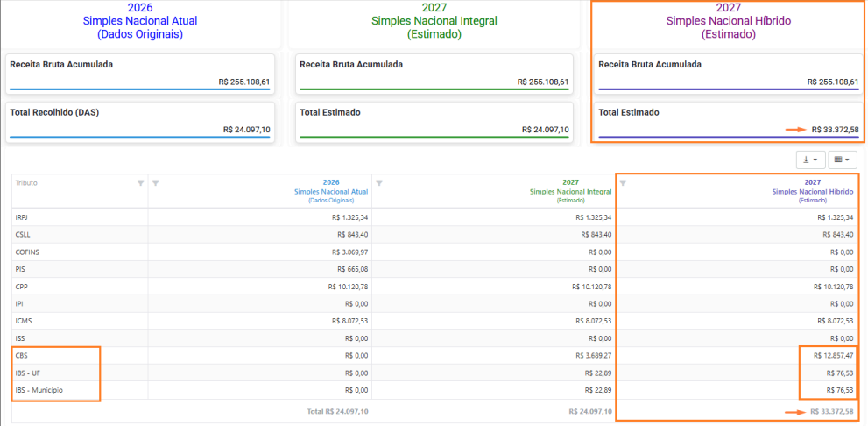Click footer Total R$ 24.097,10 in 2026 column

[338, 412]
